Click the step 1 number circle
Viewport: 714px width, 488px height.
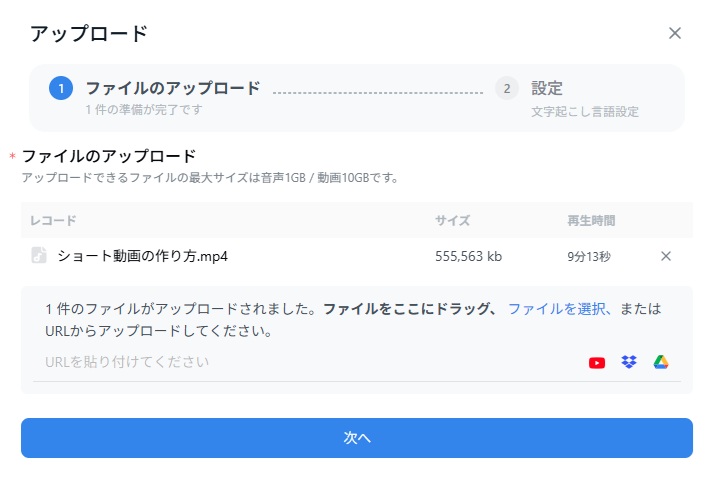[61, 88]
